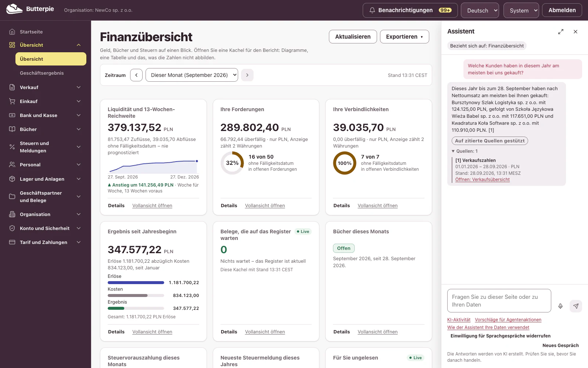Click the Verkauf document icon in sidebar
The width and height of the screenshot is (588, 368).
pos(12,87)
